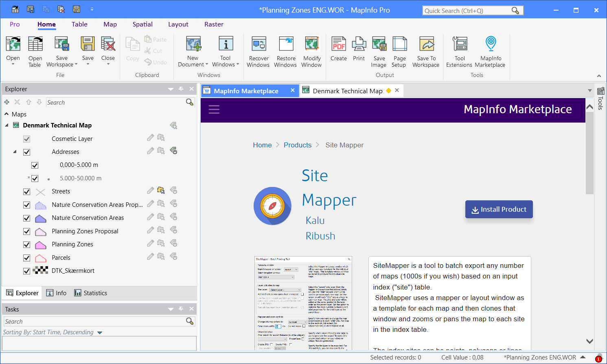607x364 pixels.
Task: Open the Save Workspace dropdown arrow
Action: click(76, 64)
